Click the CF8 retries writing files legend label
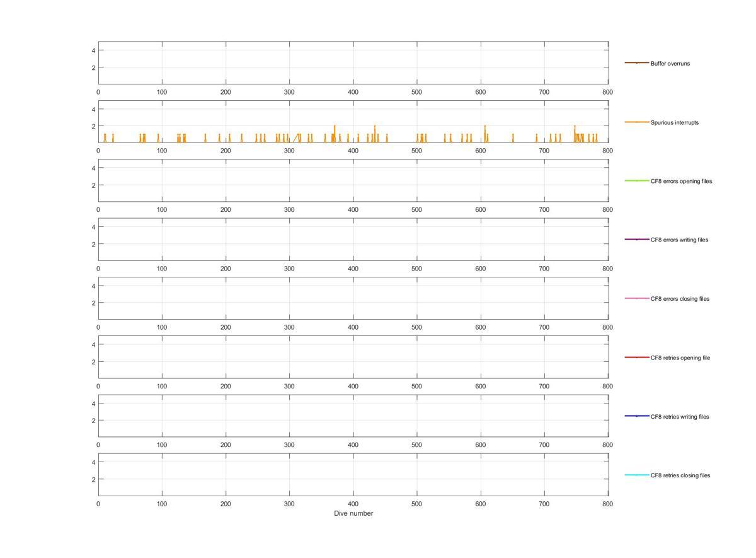 click(x=680, y=417)
